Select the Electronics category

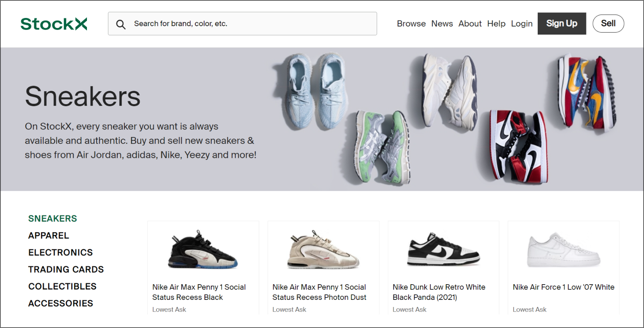[x=60, y=252]
